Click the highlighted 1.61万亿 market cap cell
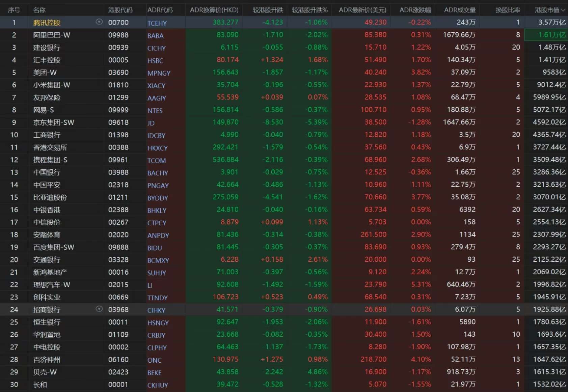Viewport: 568px width, 392px height. [546, 35]
